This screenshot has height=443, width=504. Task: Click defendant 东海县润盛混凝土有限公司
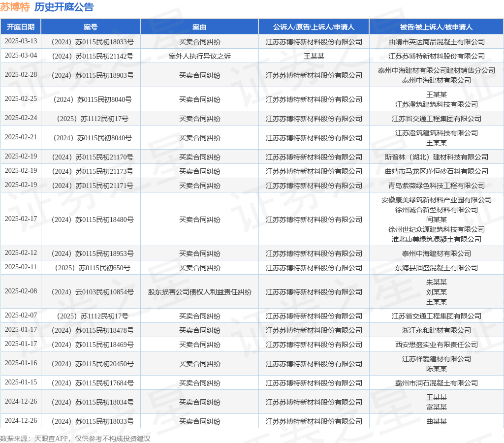click(437, 268)
